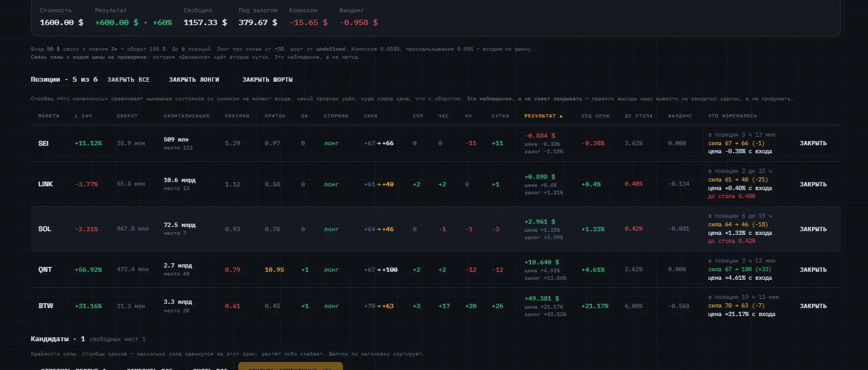Click the ЗАКРЫТЬ ШОРТЫ button
Screen dimensions: 868x370
point(268,80)
